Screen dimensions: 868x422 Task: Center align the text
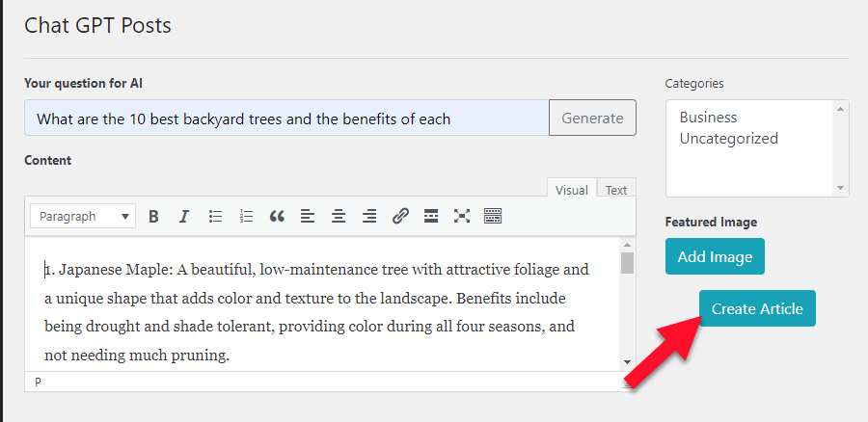339,217
